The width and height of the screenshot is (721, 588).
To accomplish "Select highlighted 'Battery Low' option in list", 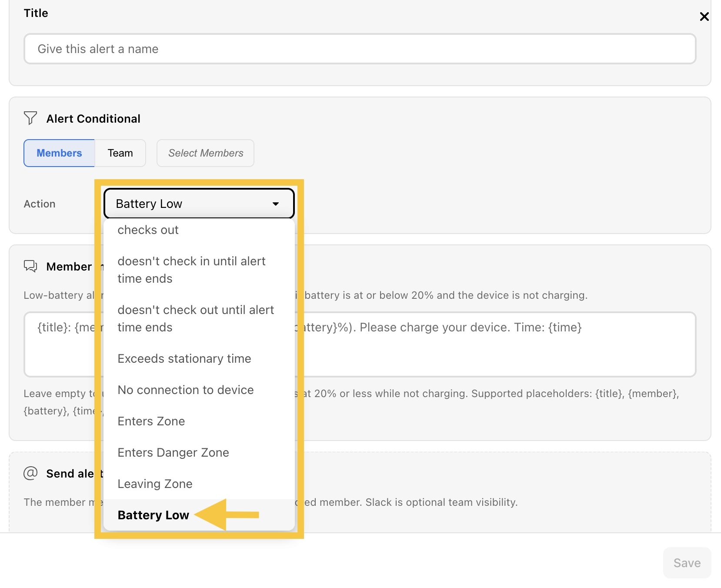I will [199, 515].
